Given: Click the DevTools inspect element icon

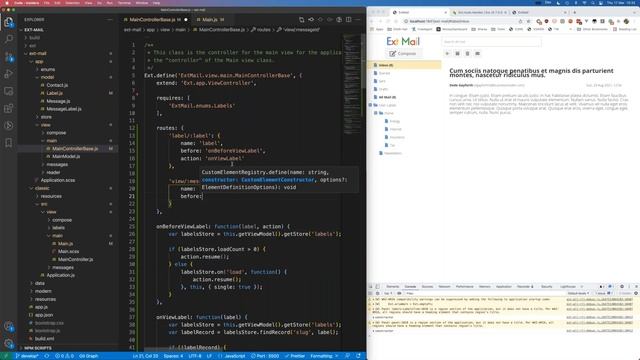Looking at the screenshot, I should (371, 287).
